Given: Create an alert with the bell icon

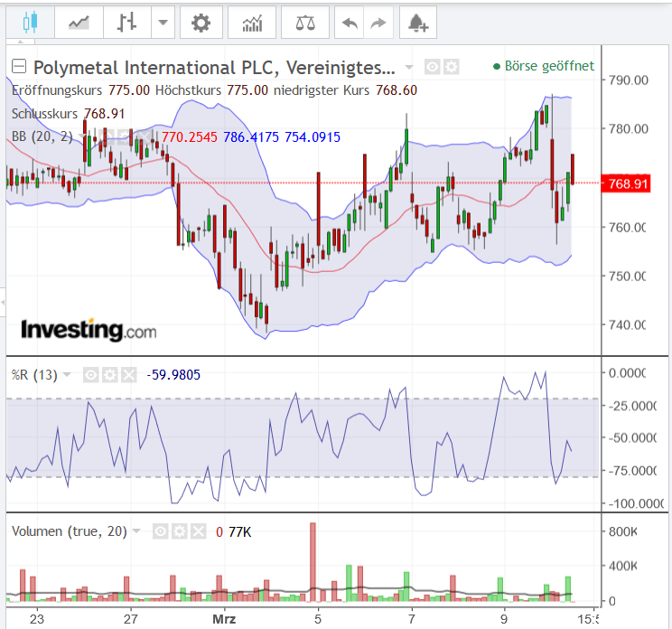Looking at the screenshot, I should point(418,23).
